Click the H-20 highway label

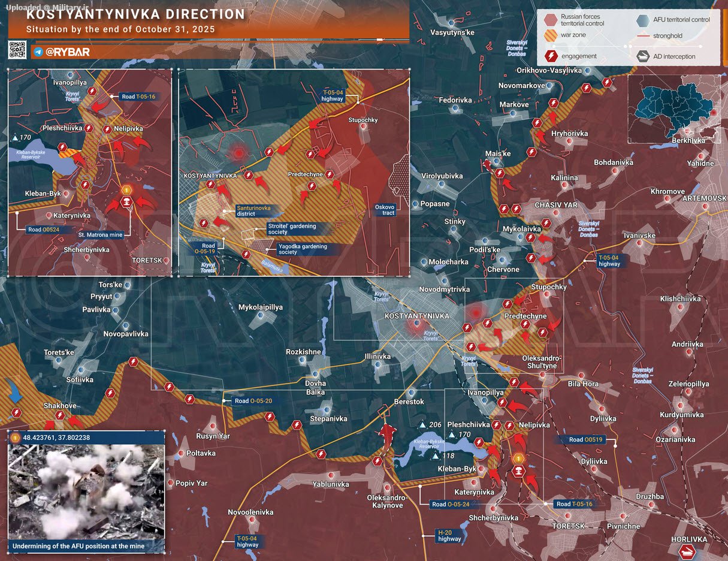(x=449, y=535)
